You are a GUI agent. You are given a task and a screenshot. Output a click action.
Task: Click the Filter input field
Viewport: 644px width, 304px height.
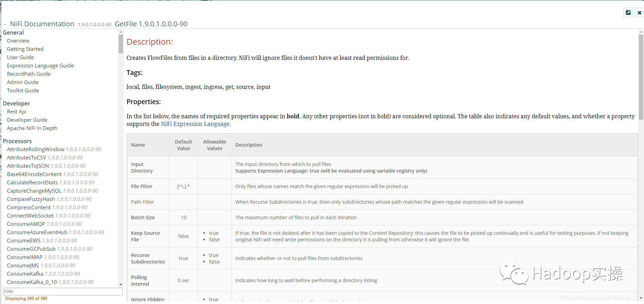point(63,291)
